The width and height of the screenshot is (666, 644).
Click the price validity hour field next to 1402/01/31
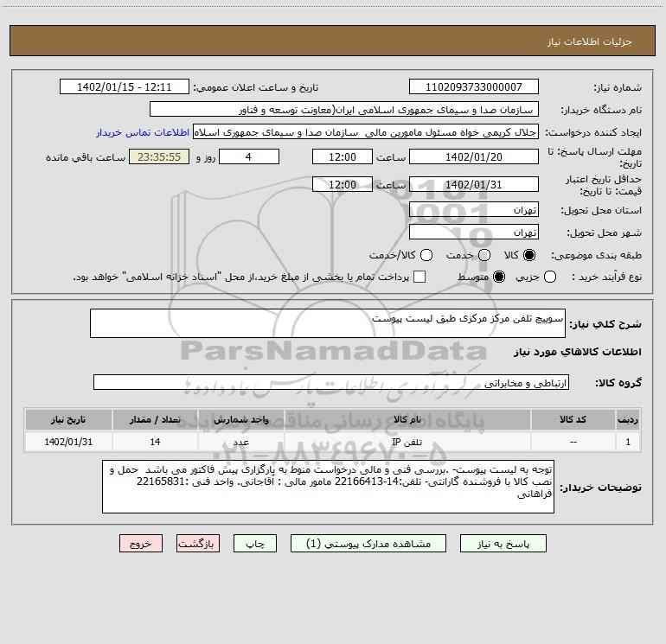pos(343,184)
